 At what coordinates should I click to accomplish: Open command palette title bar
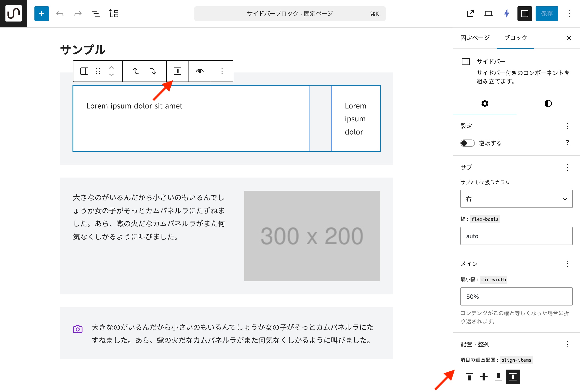click(290, 13)
